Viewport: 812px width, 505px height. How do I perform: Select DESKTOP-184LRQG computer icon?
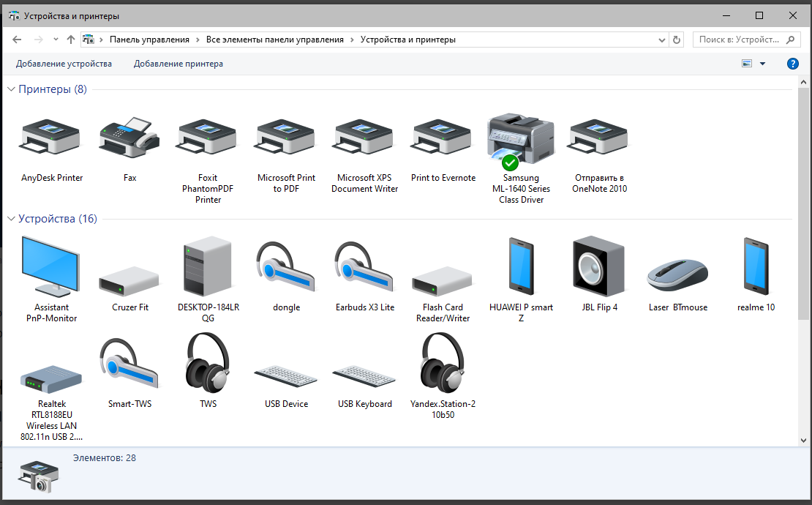(208, 266)
